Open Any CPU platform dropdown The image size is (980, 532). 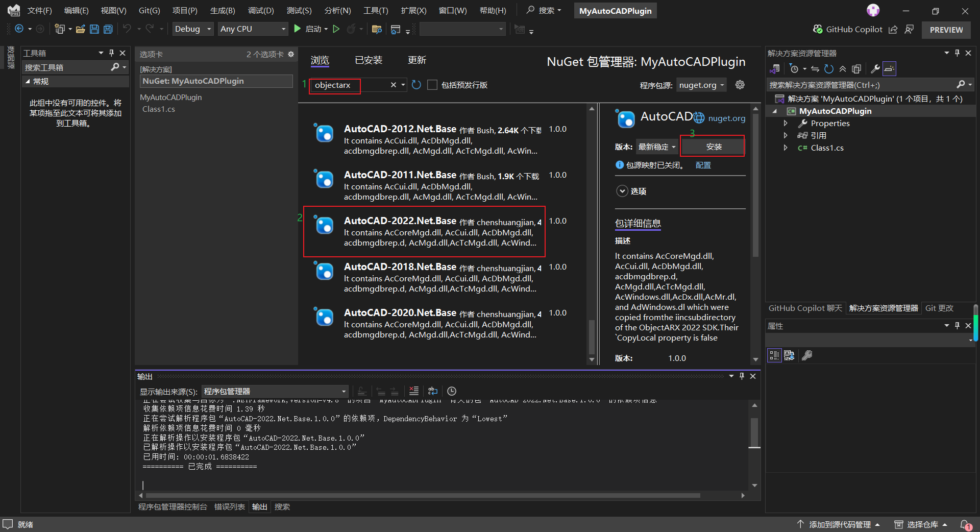coord(253,29)
